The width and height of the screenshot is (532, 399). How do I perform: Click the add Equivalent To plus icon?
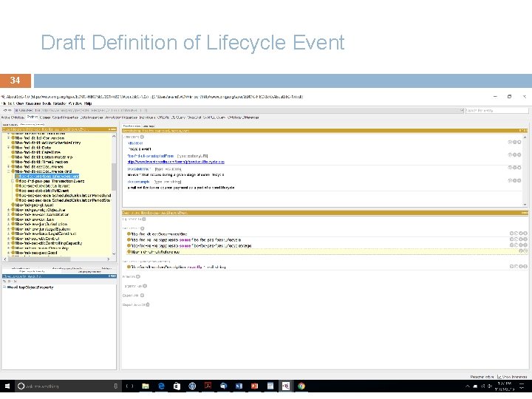(x=144, y=219)
